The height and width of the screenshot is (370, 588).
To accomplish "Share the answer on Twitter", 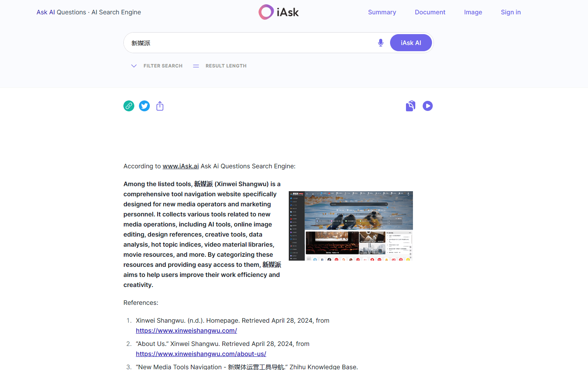I will pyautogui.click(x=144, y=105).
